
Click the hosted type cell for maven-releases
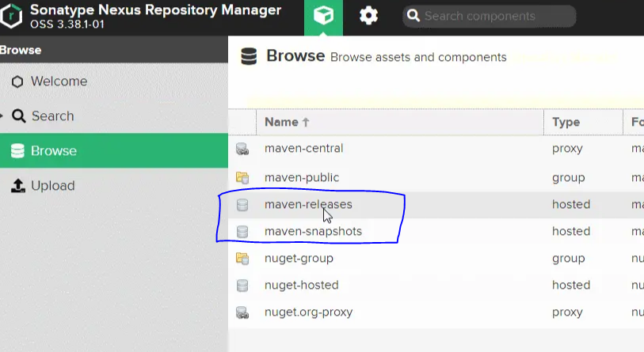(571, 204)
